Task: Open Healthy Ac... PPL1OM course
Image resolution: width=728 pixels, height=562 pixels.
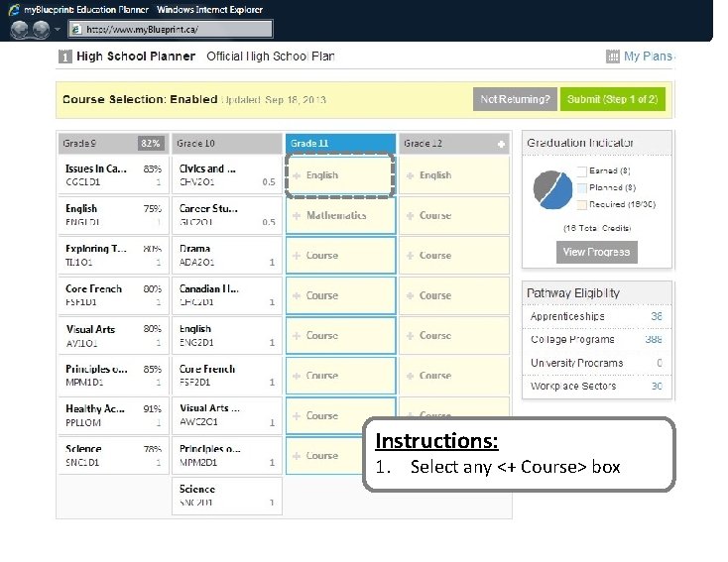Action: (112, 415)
